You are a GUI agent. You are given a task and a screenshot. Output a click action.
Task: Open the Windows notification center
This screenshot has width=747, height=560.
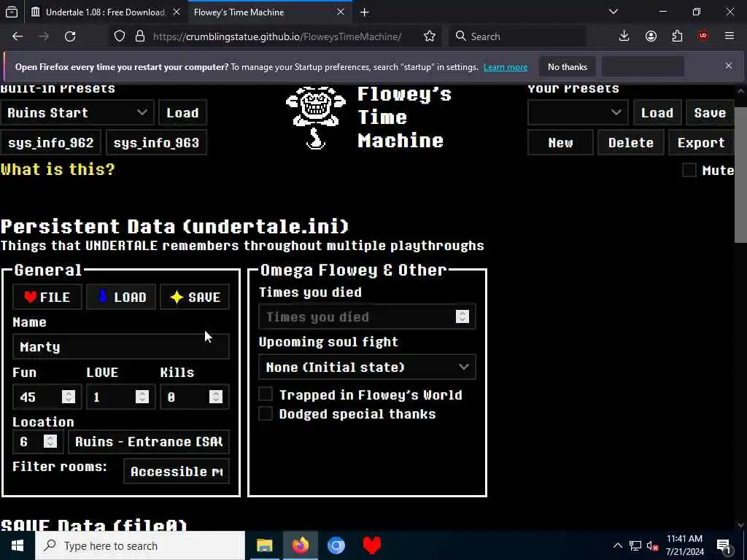coord(724,545)
